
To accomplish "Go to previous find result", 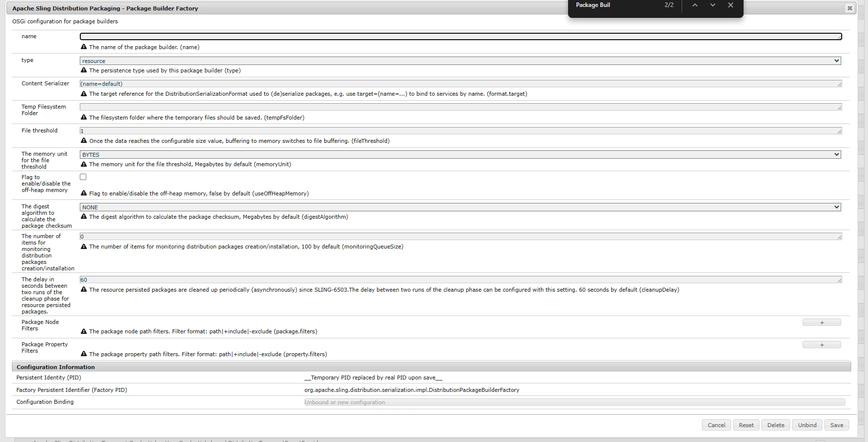I will pos(694,5).
